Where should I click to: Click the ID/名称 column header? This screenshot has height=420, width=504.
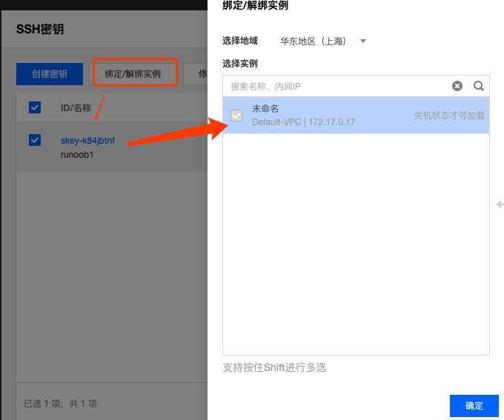coord(76,107)
